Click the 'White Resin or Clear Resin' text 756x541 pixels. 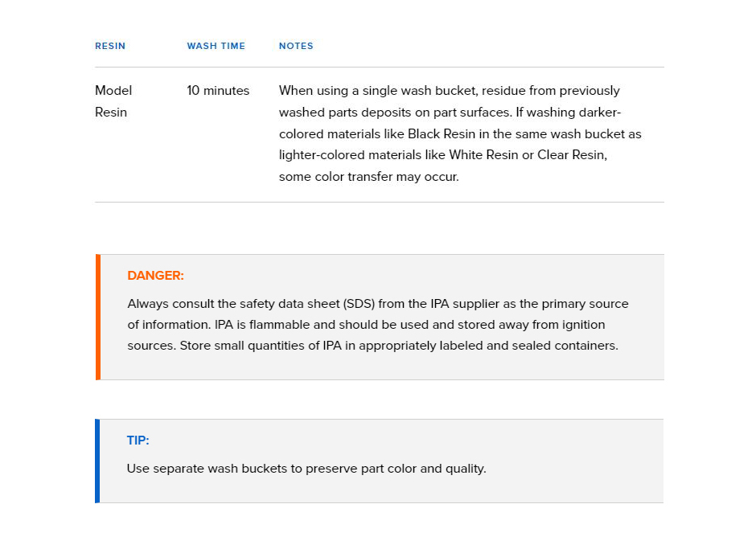coord(527,155)
